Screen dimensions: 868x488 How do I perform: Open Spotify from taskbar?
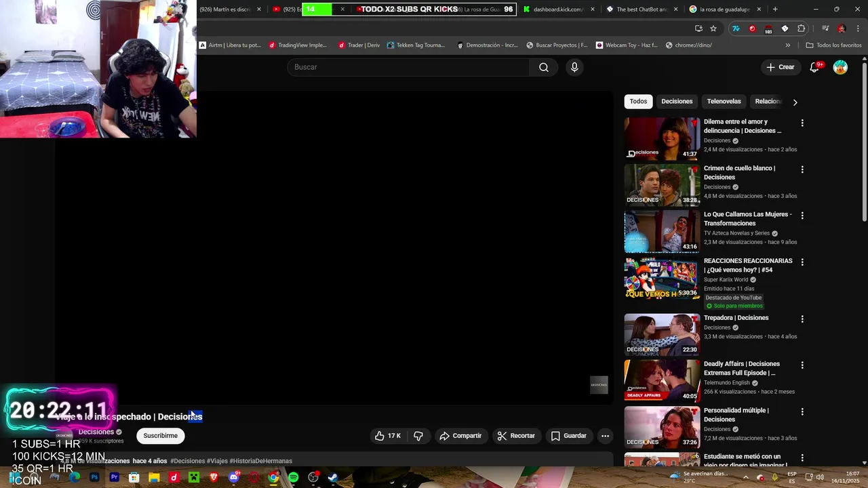pos(293,478)
